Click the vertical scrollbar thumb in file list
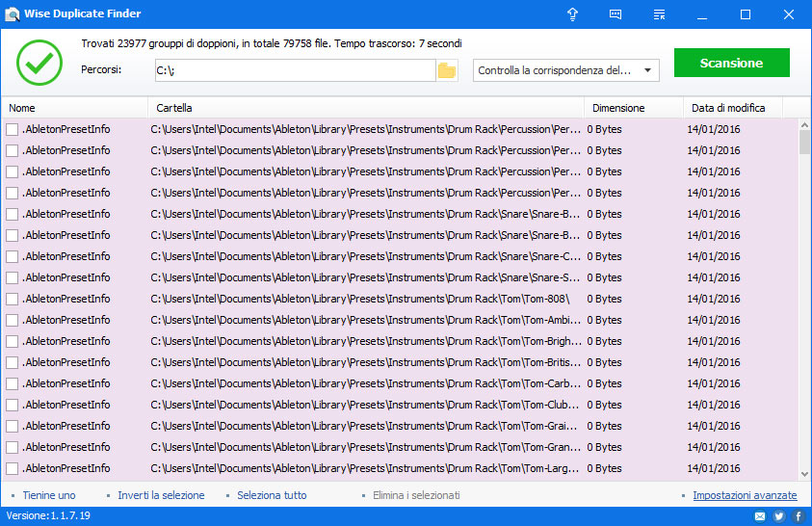This screenshot has width=812, height=526. [x=804, y=142]
